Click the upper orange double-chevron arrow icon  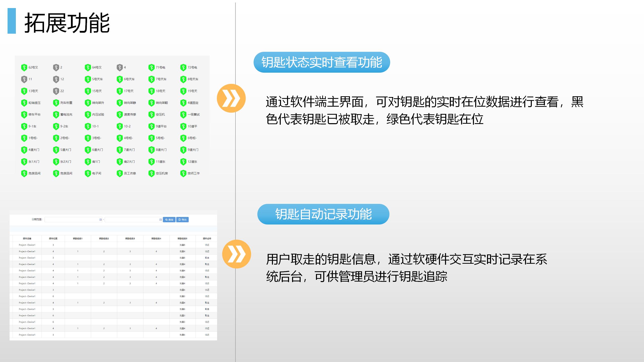click(231, 98)
